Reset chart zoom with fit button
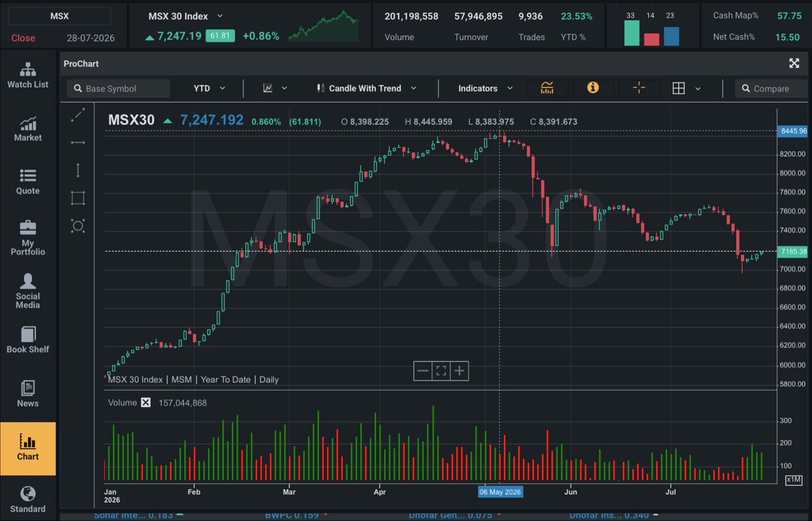This screenshot has height=521, width=812. 441,371
